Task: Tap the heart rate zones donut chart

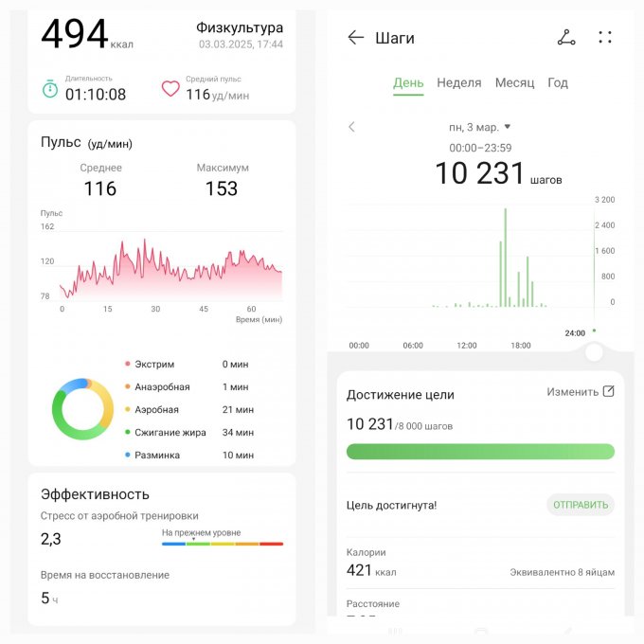Action: (x=82, y=409)
